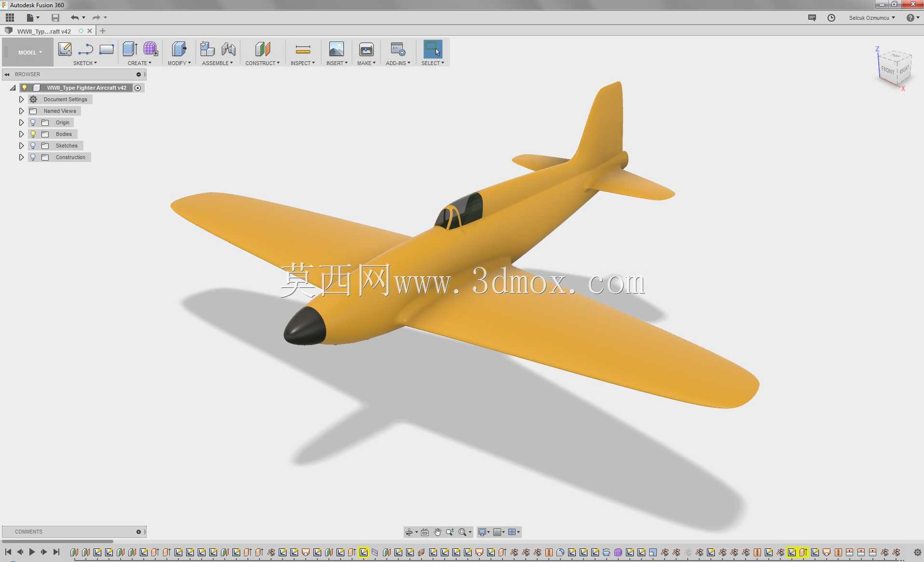Toggle visibility bulb of Origin folder
This screenshot has width=924, height=562.
pos(33,122)
